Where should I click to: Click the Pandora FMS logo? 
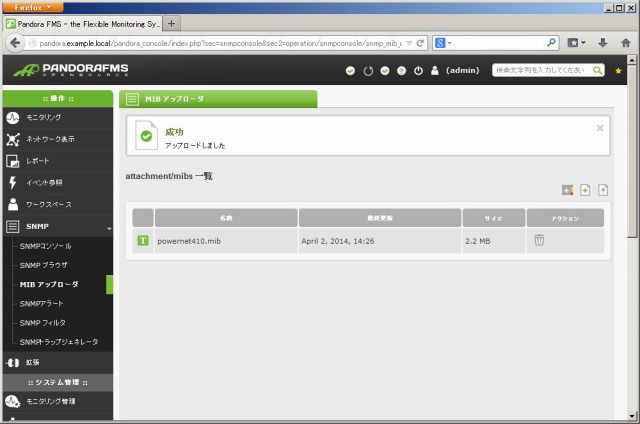point(71,70)
